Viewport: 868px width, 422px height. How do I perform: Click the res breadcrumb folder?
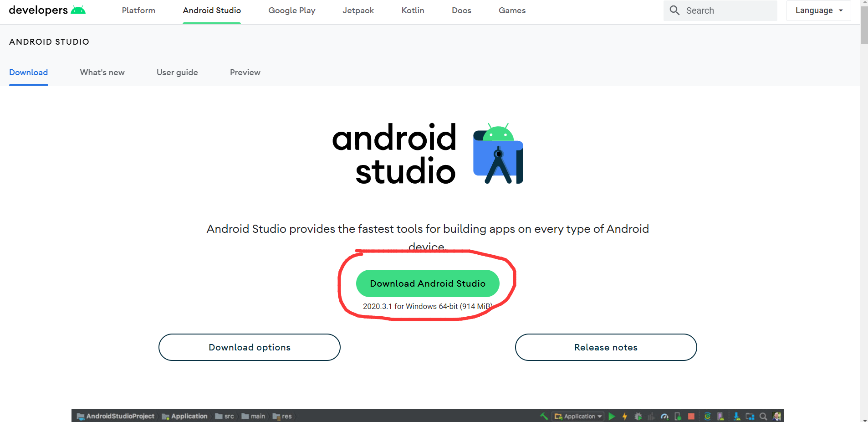pyautogui.click(x=282, y=416)
